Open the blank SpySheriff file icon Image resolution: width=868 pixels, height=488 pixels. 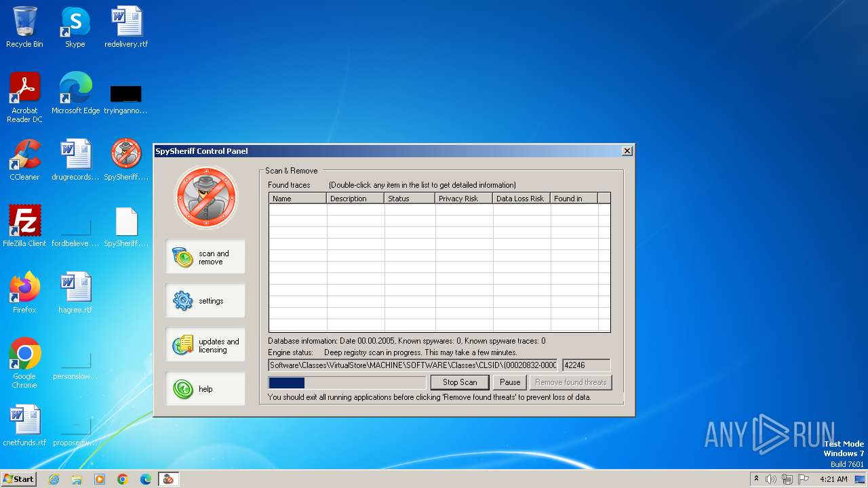pos(126,226)
